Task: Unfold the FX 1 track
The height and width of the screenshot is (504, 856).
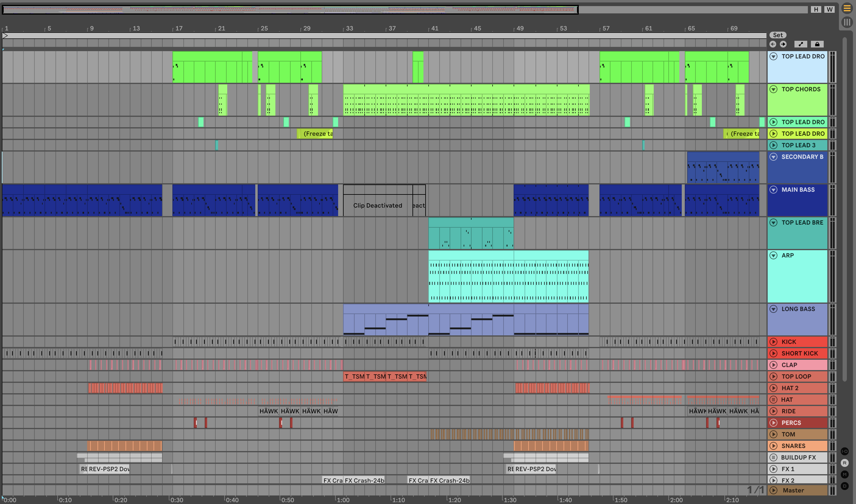Action: tap(773, 469)
